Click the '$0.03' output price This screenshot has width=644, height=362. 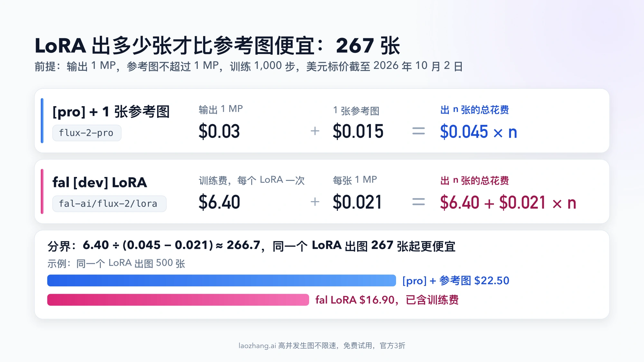pyautogui.click(x=219, y=131)
